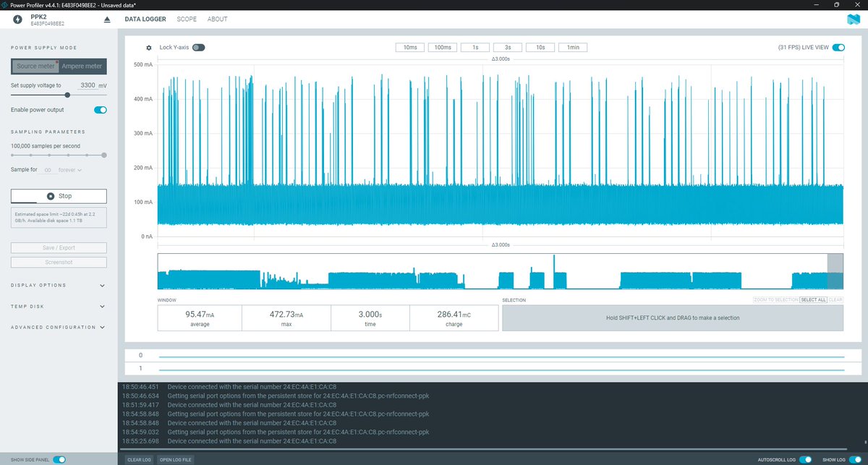
Task: Click the Sample for duration input field
Action: 48,170
